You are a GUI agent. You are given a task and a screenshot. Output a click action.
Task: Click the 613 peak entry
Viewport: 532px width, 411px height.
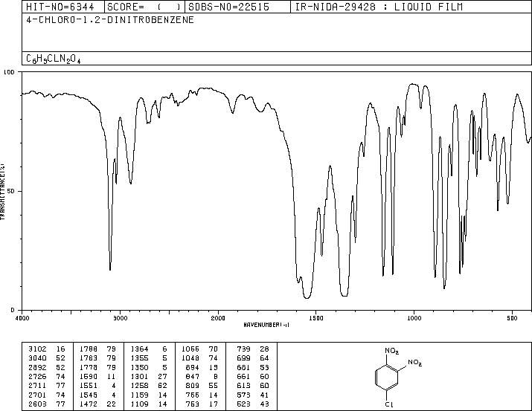click(x=253, y=386)
